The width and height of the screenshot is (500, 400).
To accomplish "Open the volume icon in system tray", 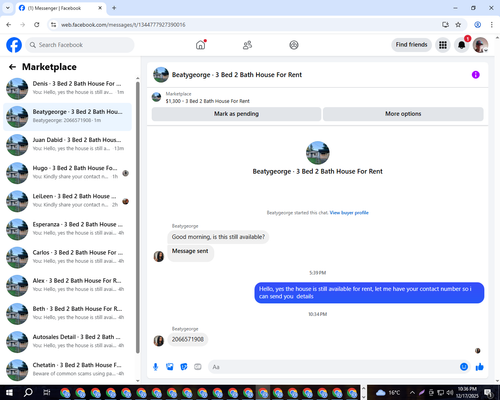I will [450, 392].
